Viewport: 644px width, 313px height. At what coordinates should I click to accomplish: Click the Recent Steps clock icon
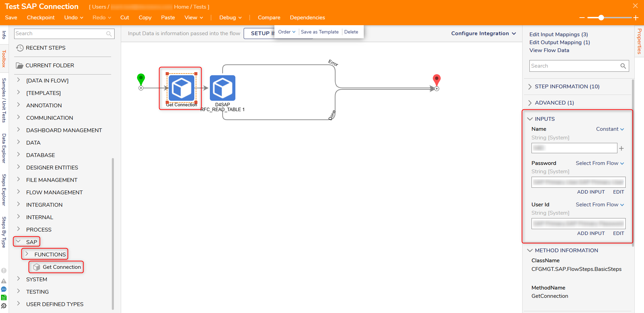[20, 48]
